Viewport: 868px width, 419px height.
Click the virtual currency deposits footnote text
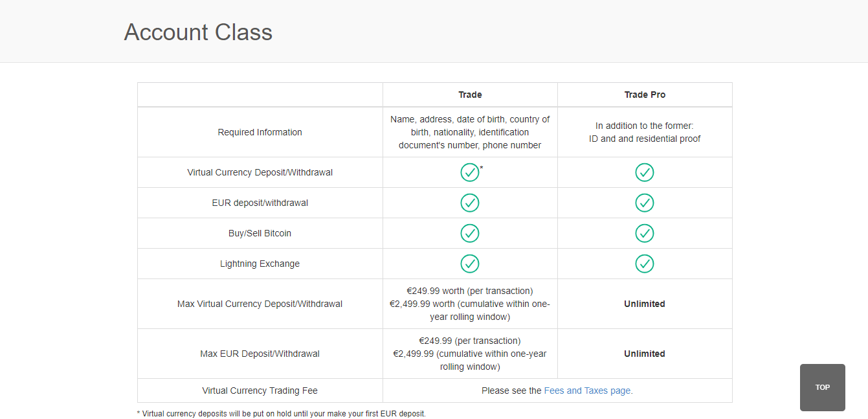(x=282, y=413)
